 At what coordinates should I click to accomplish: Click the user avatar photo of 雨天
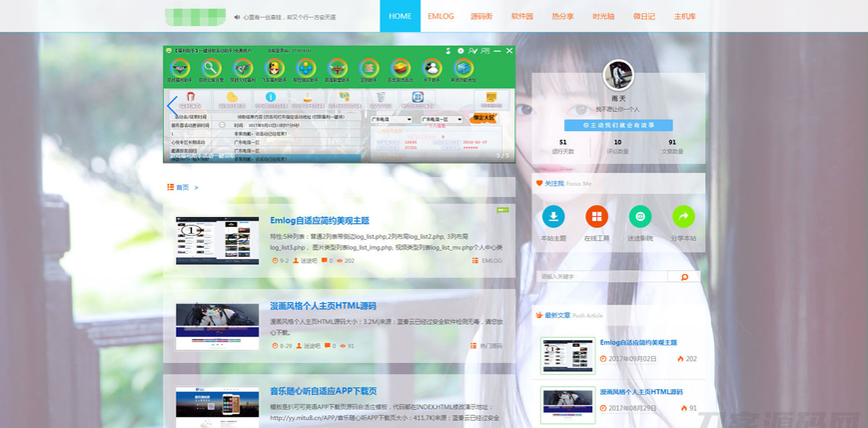618,75
